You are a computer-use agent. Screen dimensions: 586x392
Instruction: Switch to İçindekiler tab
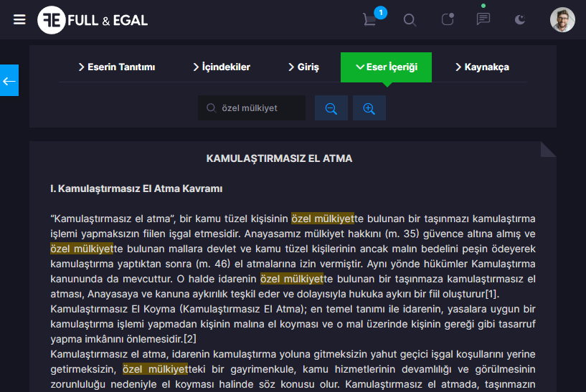(x=222, y=67)
